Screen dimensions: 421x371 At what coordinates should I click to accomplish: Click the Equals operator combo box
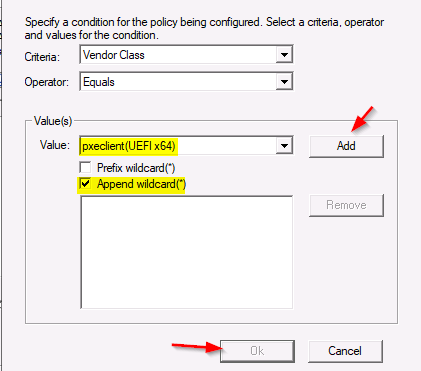coord(186,82)
